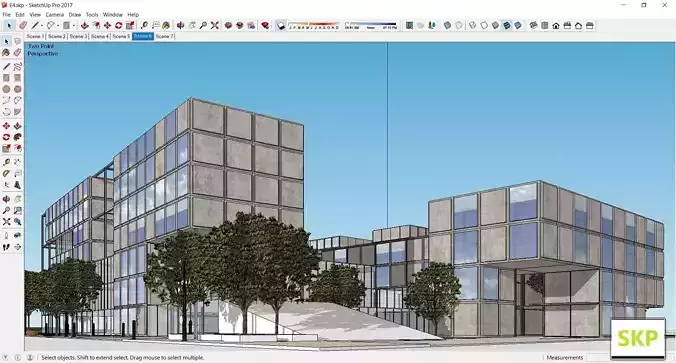Expand the Line tool dropdown arrow
Image resolution: width=676 pixels, height=363 pixels.
[42, 26]
